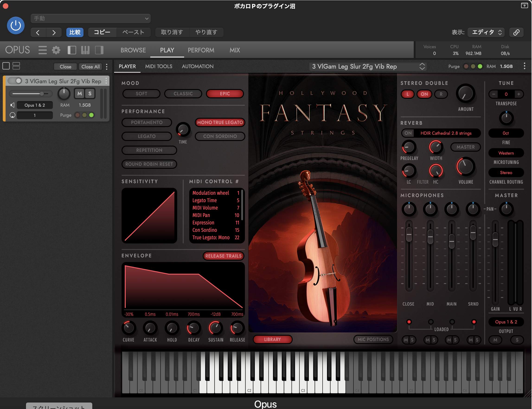Select SOFT mood
The width and height of the screenshot is (532, 409).
click(141, 94)
